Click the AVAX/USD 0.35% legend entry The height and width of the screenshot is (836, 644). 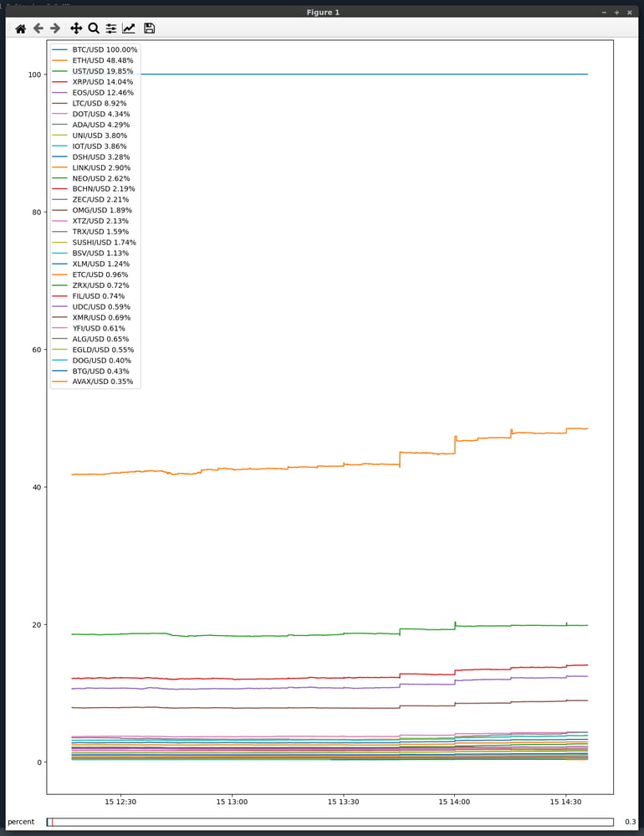click(93, 382)
